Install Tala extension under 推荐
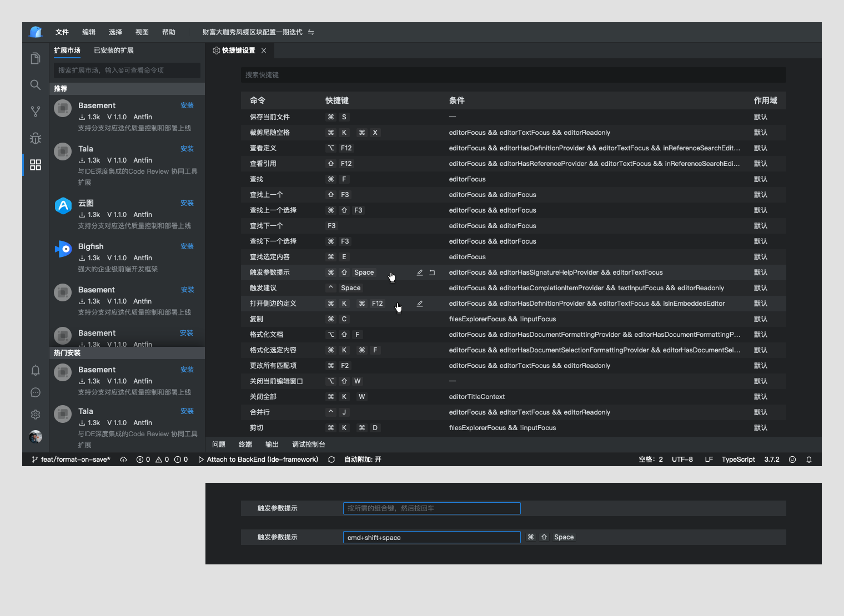 (x=187, y=149)
